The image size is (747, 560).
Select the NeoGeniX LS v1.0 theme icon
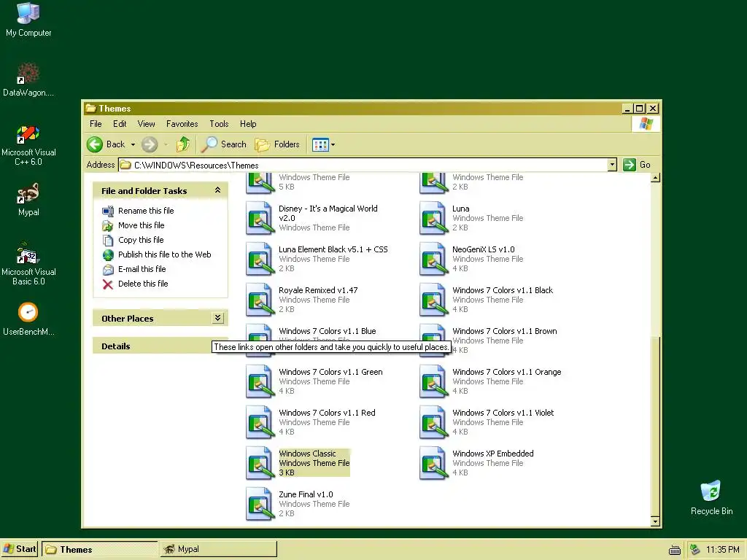433,259
